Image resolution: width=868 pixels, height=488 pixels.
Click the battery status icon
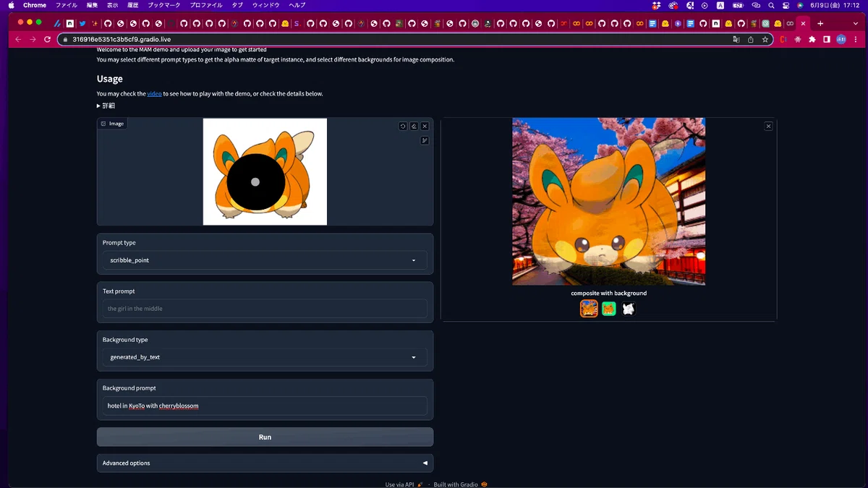(738, 5)
